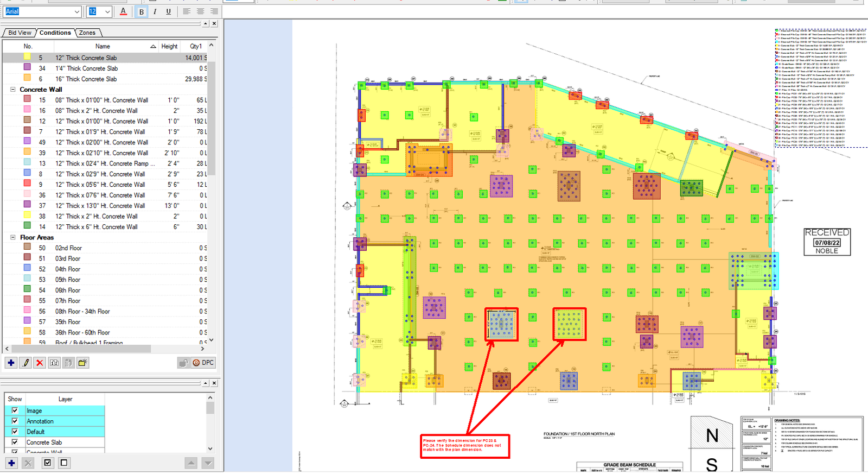Click the DPC button
This screenshot has height=474, width=868.
[203, 363]
